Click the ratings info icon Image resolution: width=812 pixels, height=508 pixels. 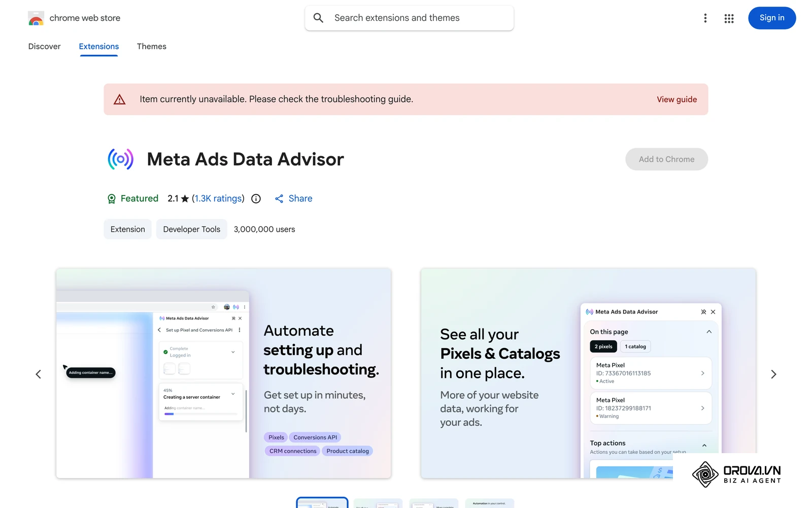[256, 199]
